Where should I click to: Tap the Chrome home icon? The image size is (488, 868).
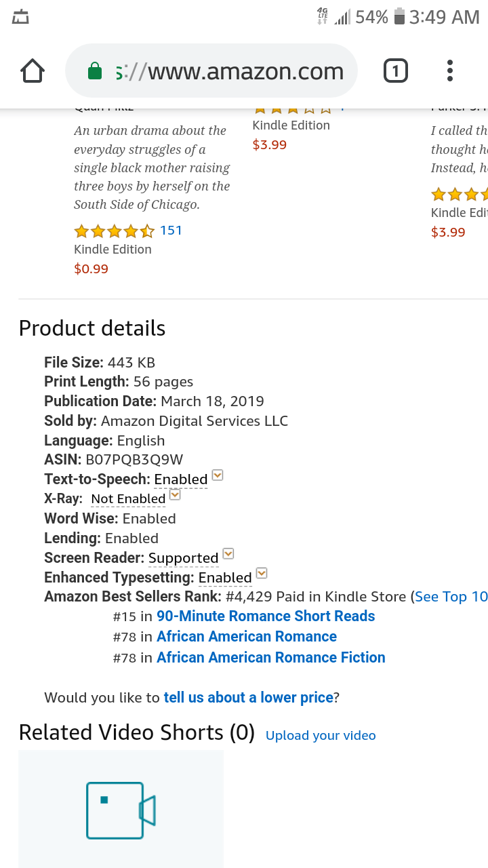33,71
